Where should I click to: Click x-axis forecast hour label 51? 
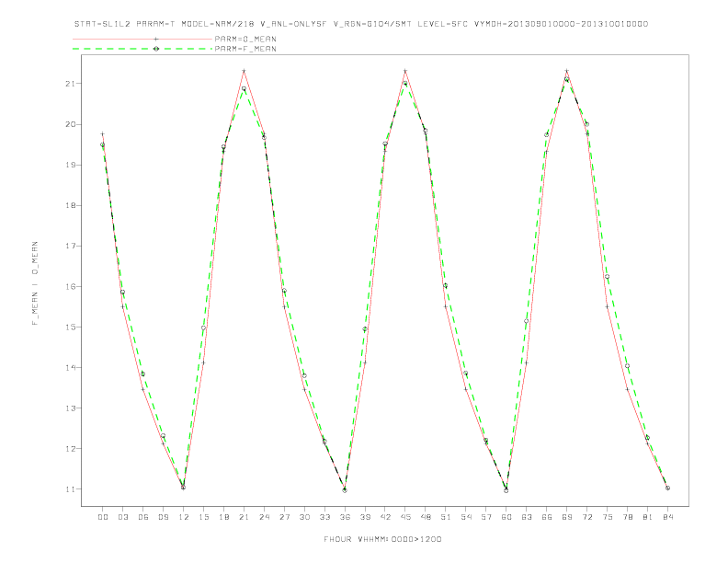[446, 517]
